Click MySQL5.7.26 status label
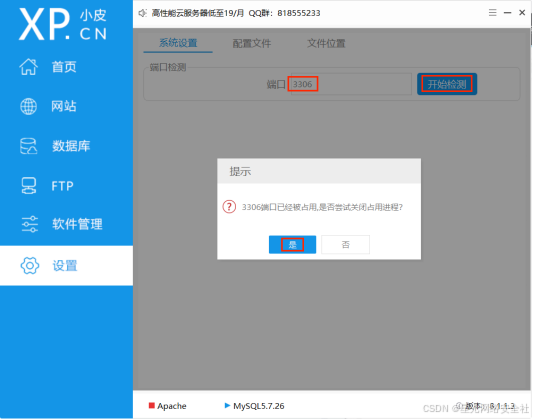This screenshot has height=420, width=533. pyautogui.click(x=259, y=406)
